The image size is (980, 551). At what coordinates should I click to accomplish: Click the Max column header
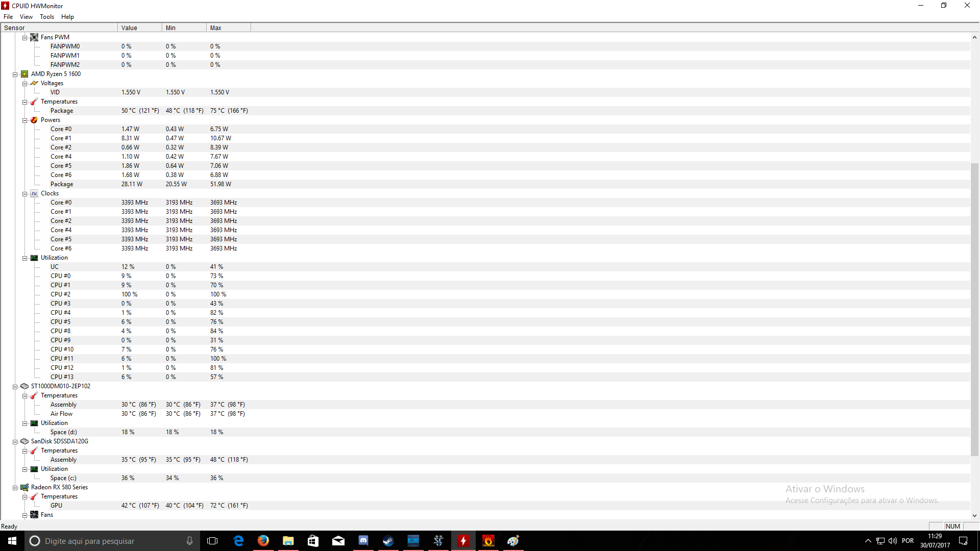tap(229, 28)
